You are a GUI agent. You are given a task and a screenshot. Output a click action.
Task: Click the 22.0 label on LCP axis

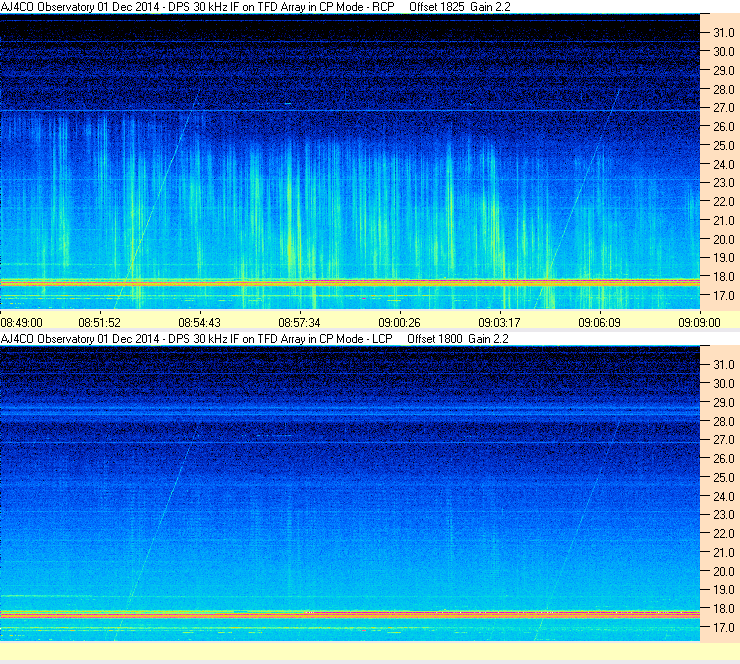[x=724, y=534]
